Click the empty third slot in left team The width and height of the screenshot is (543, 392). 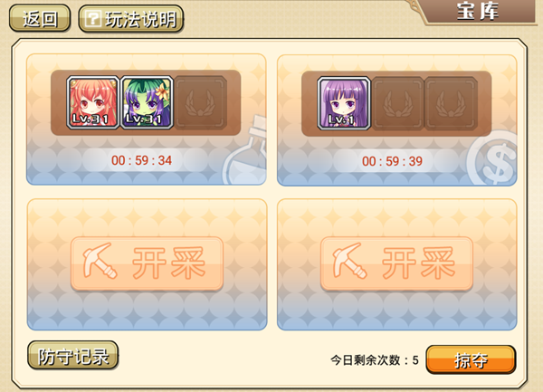tap(201, 103)
